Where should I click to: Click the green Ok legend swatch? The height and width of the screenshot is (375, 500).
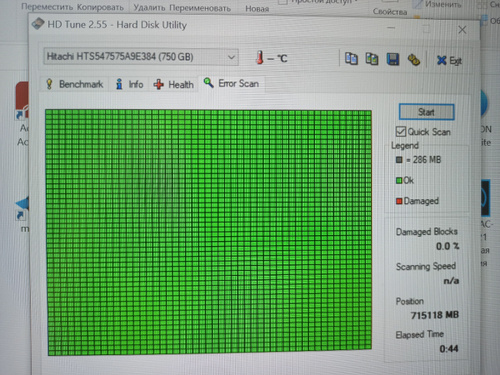tap(399, 180)
